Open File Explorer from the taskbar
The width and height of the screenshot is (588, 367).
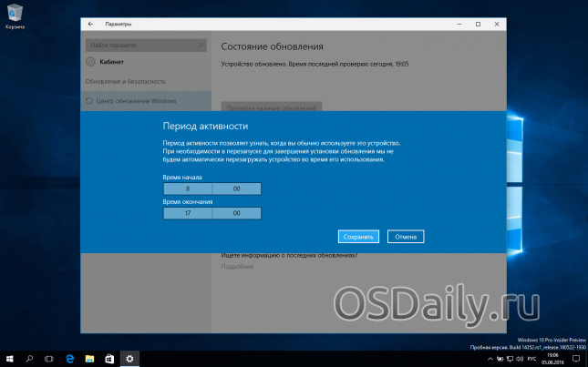pos(89,358)
